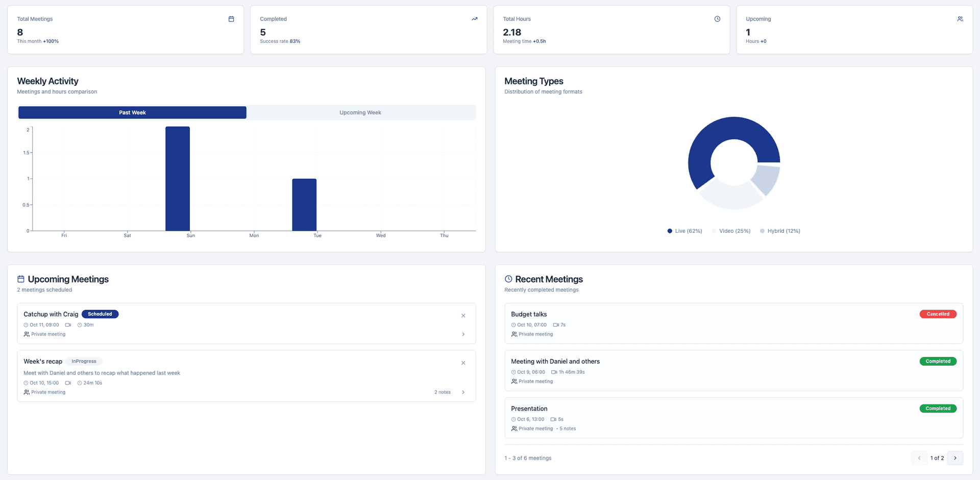Select the camera icon in Catchup with Craig row
Screen dimensions: 980x480
point(68,325)
